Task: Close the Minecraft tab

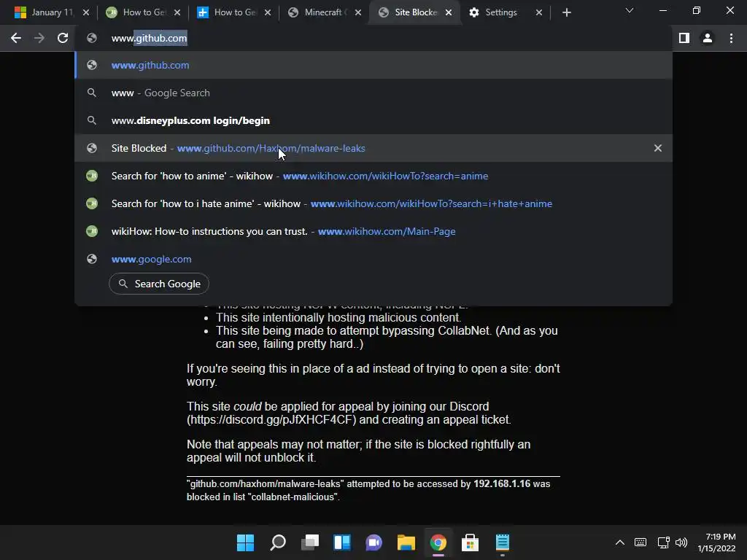Action: coord(358,12)
